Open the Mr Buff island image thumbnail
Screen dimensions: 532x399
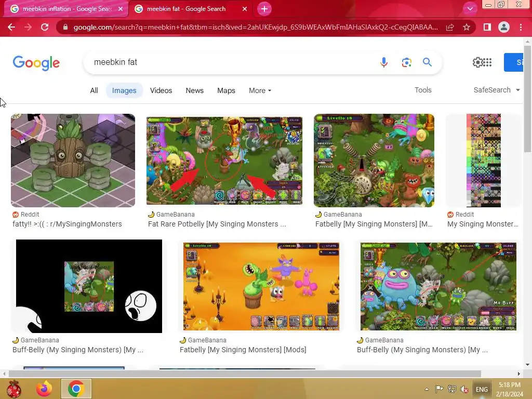438,286
